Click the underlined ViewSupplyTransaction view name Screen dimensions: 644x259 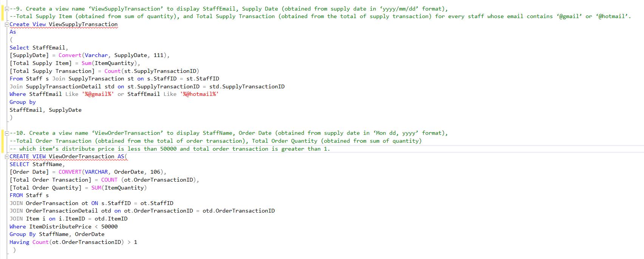point(83,24)
